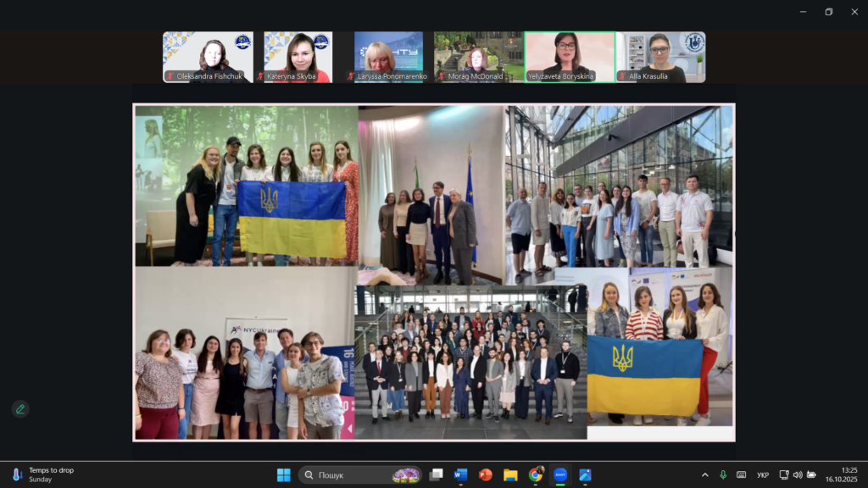Screen dimensions: 868x488
Task: Open PowerPoint from the taskbar
Action: (485, 474)
